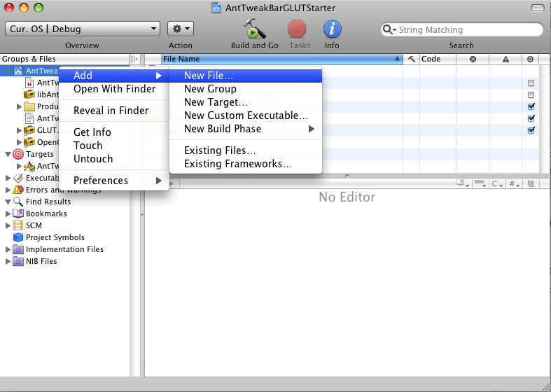
Task: Uncheck the last checked target checkbox
Action: tap(531, 130)
